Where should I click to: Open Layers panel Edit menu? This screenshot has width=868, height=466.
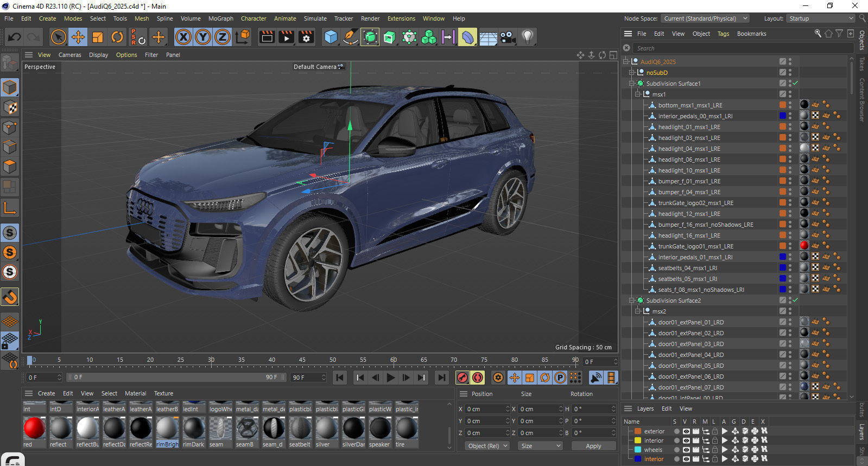(x=667, y=408)
